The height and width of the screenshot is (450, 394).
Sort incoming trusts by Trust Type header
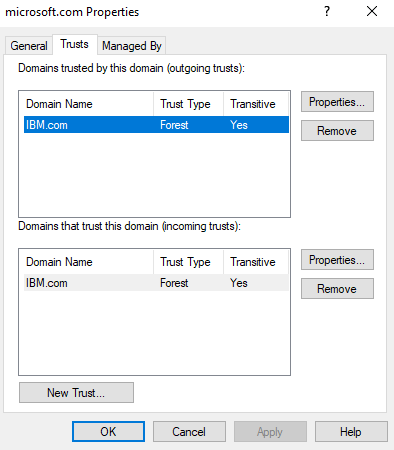(188, 262)
